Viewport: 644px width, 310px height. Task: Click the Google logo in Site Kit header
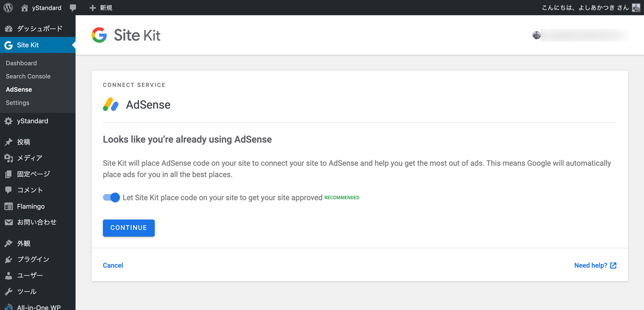[x=99, y=35]
